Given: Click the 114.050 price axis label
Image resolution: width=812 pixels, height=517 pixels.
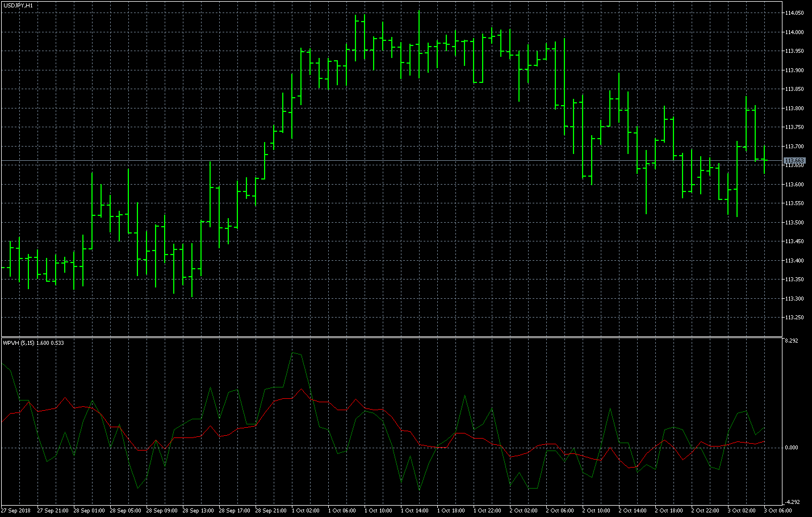Looking at the screenshot, I should coord(794,13).
